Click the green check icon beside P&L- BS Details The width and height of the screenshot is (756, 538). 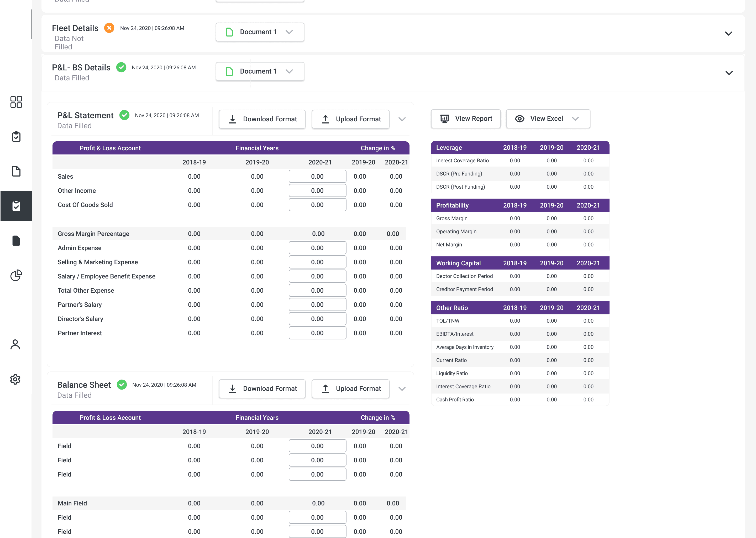[121, 67]
